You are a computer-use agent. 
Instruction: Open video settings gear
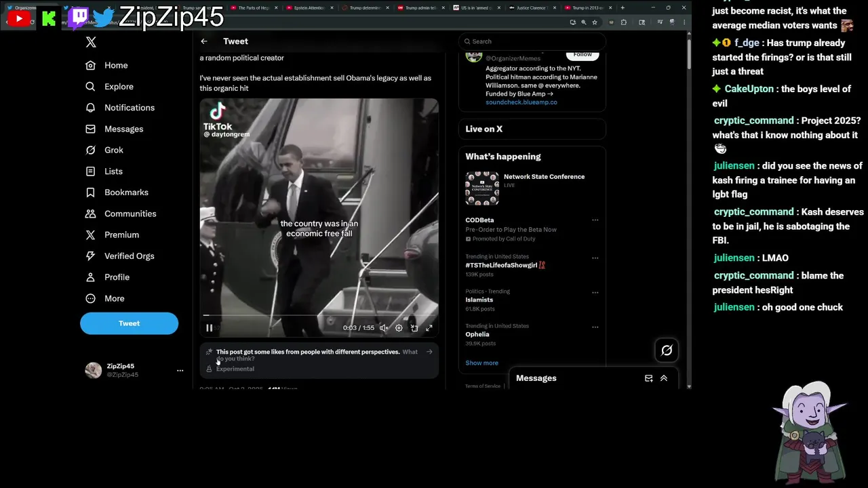pyautogui.click(x=399, y=328)
